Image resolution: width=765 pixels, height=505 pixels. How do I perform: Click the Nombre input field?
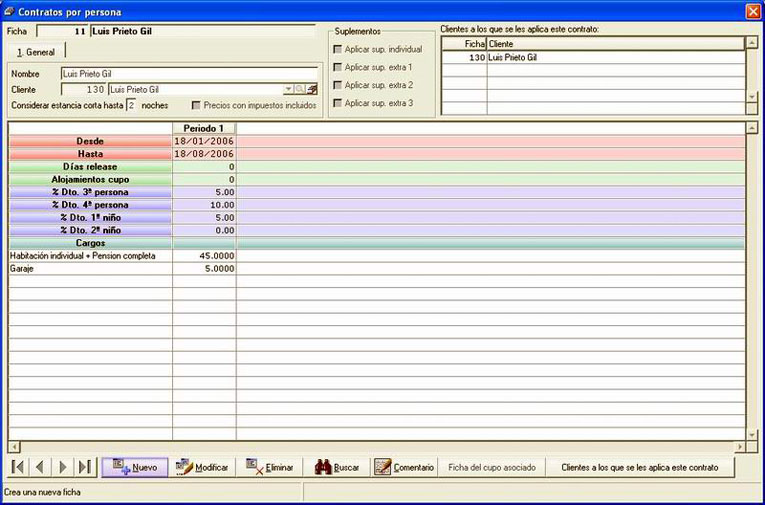[189, 74]
